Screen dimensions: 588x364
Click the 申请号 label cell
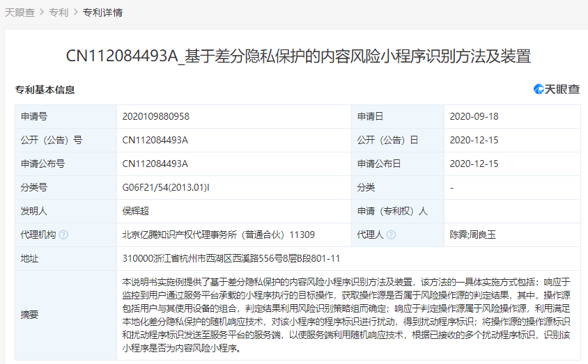click(65, 116)
